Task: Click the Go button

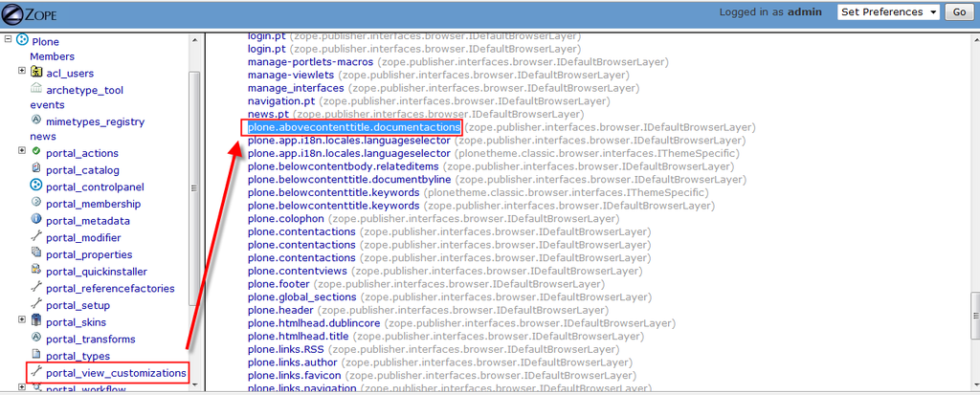Action: coord(959,12)
